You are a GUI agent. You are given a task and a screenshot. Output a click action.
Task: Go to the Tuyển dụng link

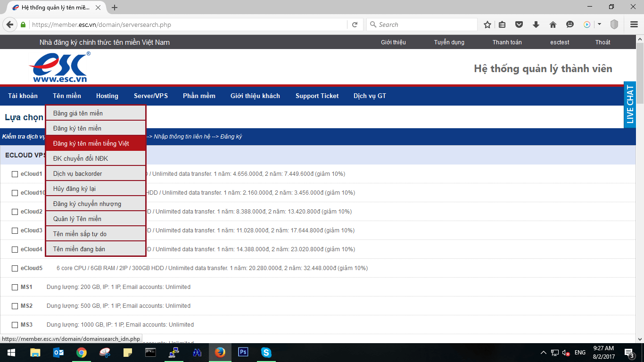click(x=449, y=42)
